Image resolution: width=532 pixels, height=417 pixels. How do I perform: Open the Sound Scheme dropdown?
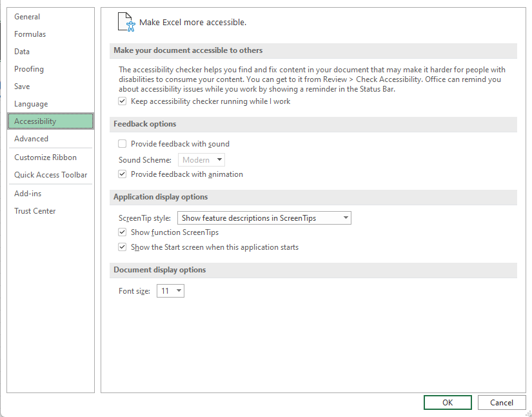click(x=202, y=160)
